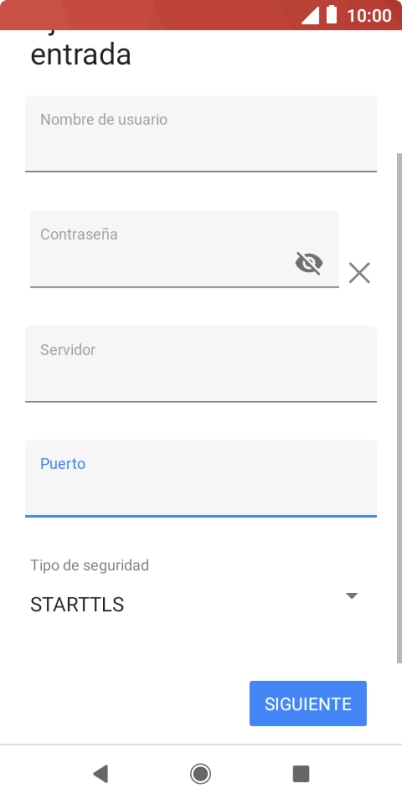
Task: Tap the Tipo de seguridad label
Action: 90,565
